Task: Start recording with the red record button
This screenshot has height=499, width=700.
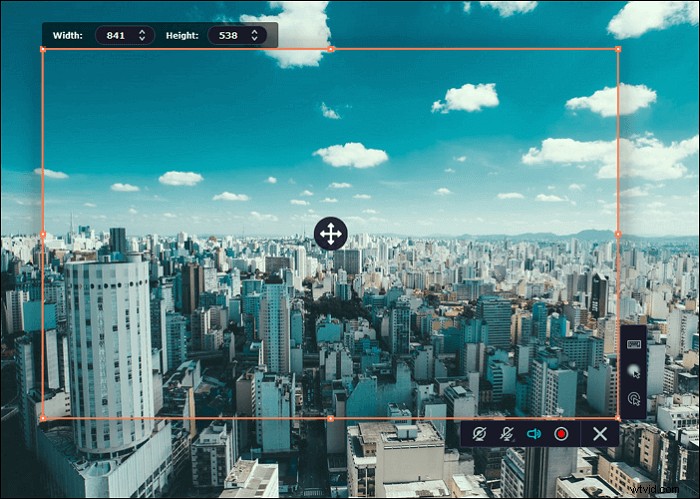Action: 561,433
